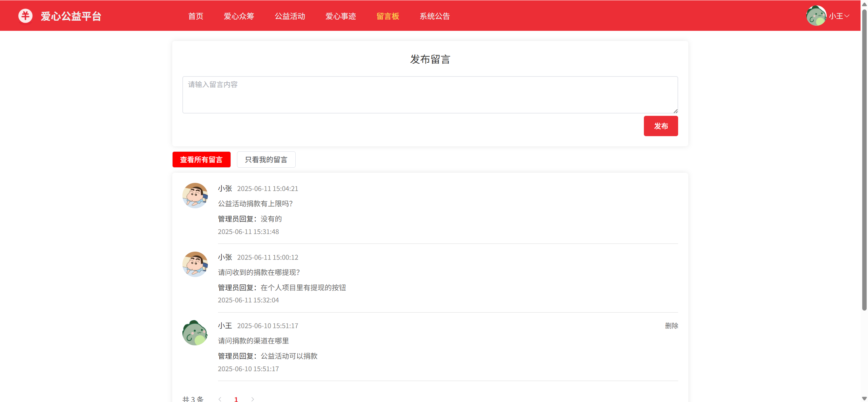Open the 首页 navigation item
Image resolution: width=868 pixels, height=402 pixels.
[x=196, y=16]
